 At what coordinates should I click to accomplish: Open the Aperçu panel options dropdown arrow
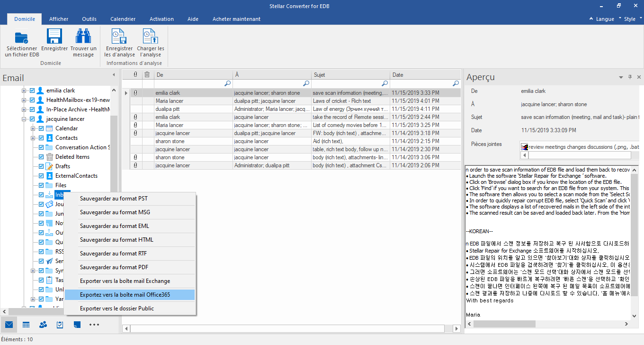pos(621,77)
